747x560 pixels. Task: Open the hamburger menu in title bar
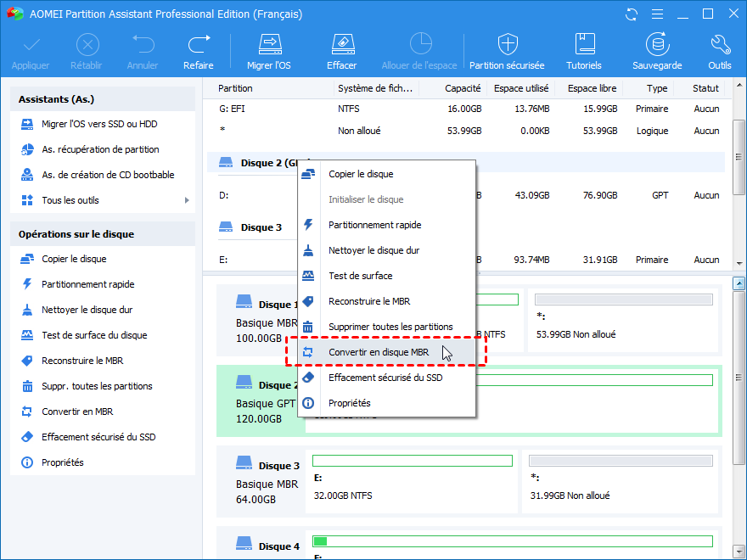pyautogui.click(x=657, y=14)
